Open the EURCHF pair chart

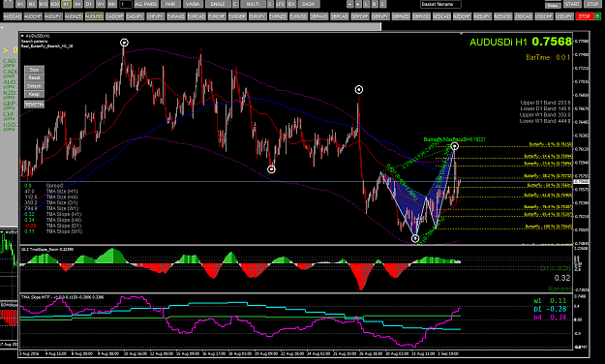click(217, 16)
